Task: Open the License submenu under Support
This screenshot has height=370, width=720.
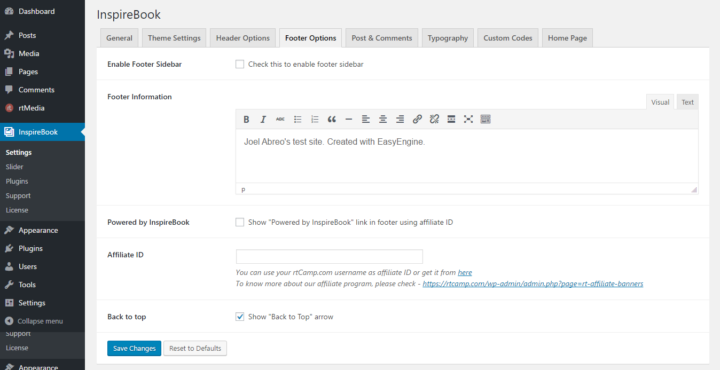Action: (17, 210)
